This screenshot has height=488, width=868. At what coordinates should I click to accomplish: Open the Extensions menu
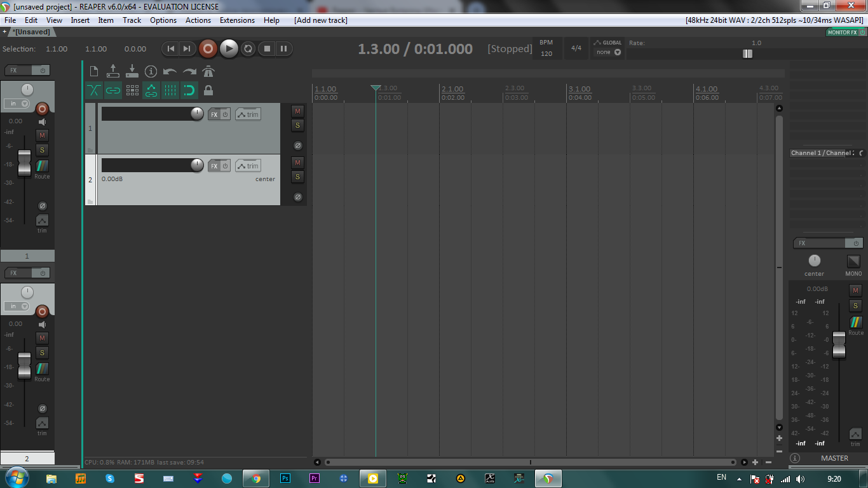pos(237,20)
